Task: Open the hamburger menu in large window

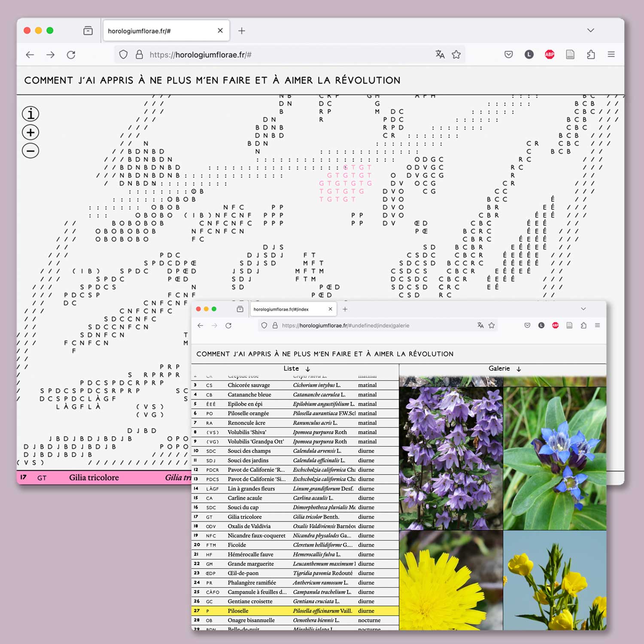Action: pyautogui.click(x=611, y=55)
